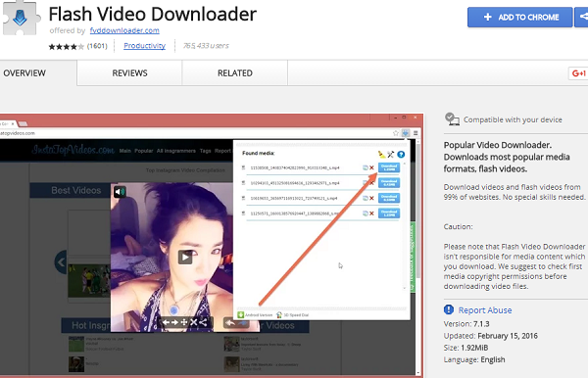Click the 'Best Videos' heading

(x=76, y=190)
